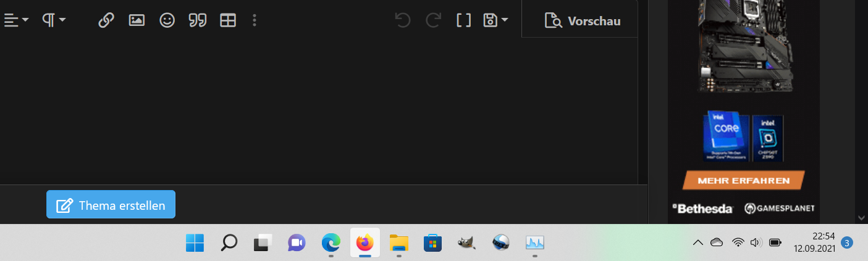
Task: Insert a quote block
Action: [x=198, y=20]
